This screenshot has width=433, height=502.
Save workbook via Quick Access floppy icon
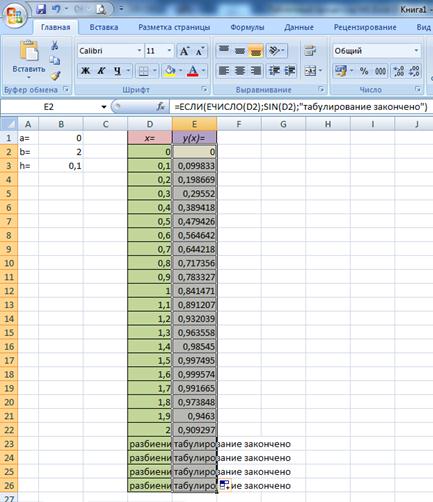pyautogui.click(x=41, y=9)
